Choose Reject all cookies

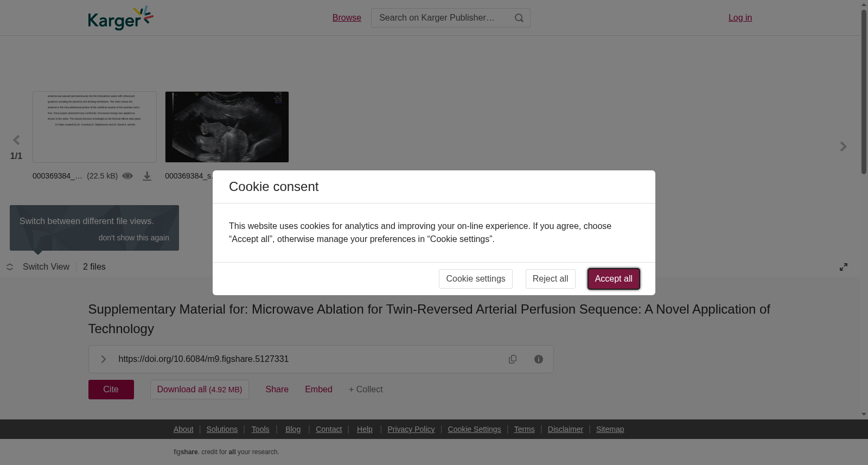551,279
